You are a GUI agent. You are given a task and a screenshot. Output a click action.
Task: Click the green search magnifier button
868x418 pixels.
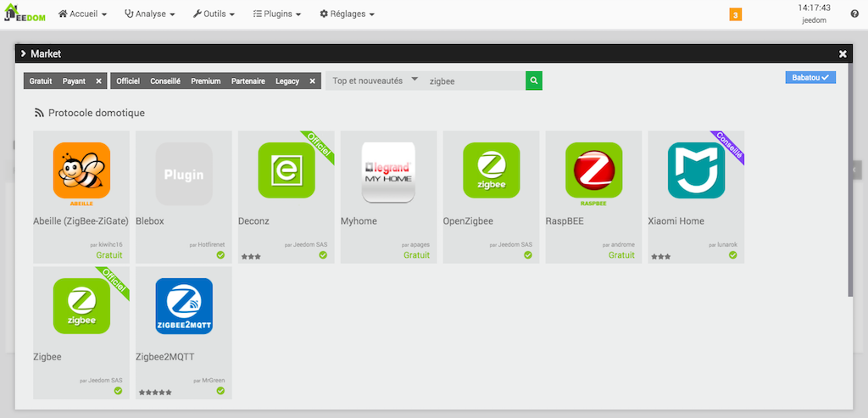(534, 81)
